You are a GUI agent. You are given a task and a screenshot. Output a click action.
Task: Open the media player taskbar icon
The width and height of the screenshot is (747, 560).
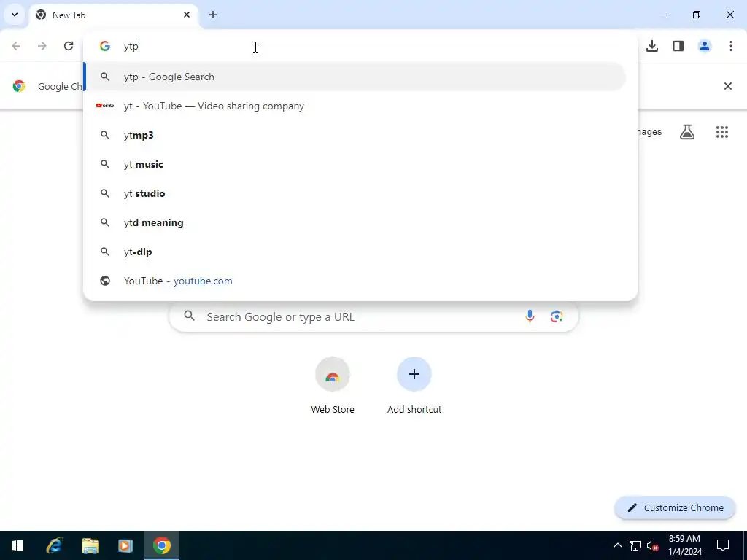(125, 545)
